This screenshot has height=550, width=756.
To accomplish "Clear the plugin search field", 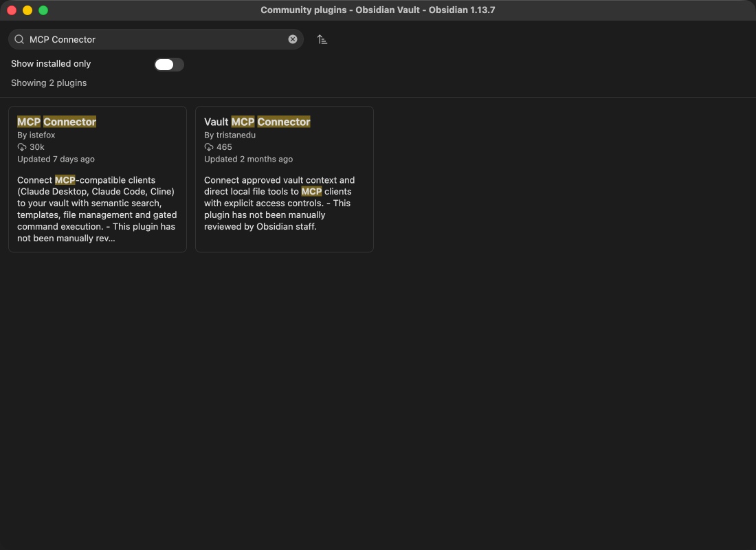I will coord(293,40).
